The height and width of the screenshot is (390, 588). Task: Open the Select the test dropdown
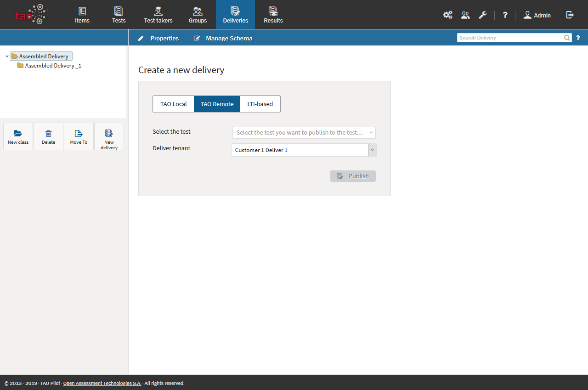(x=304, y=133)
